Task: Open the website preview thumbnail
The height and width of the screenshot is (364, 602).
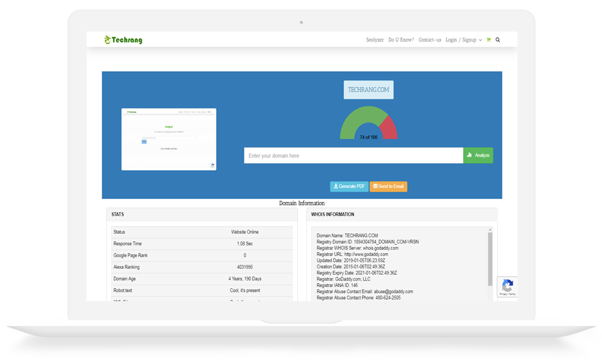Action: tap(169, 139)
